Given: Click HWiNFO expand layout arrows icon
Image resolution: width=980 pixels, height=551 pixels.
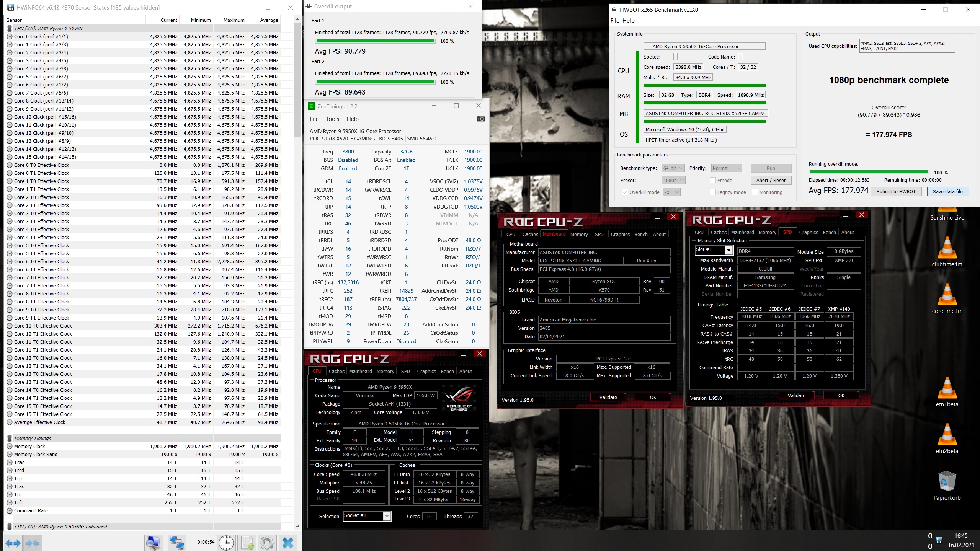Looking at the screenshot, I should pos(13,543).
